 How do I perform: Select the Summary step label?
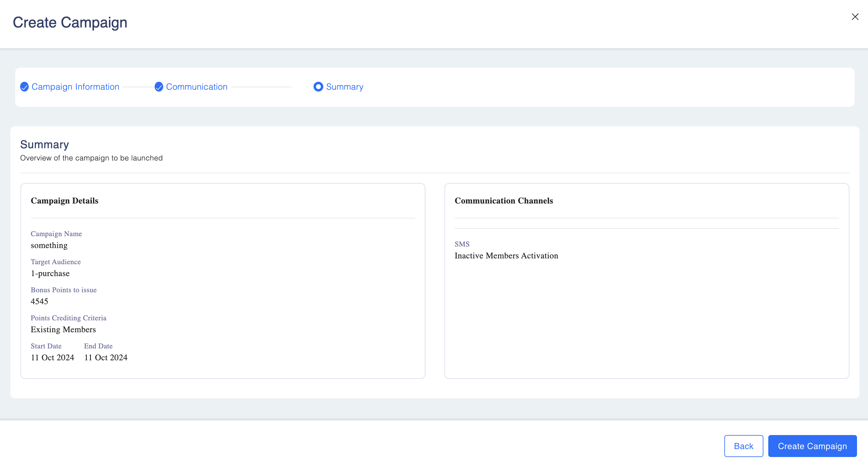[344, 87]
